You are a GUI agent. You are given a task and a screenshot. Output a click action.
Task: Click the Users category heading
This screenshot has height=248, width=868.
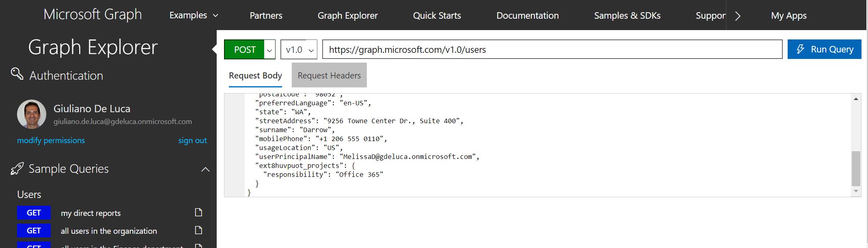[x=29, y=194]
